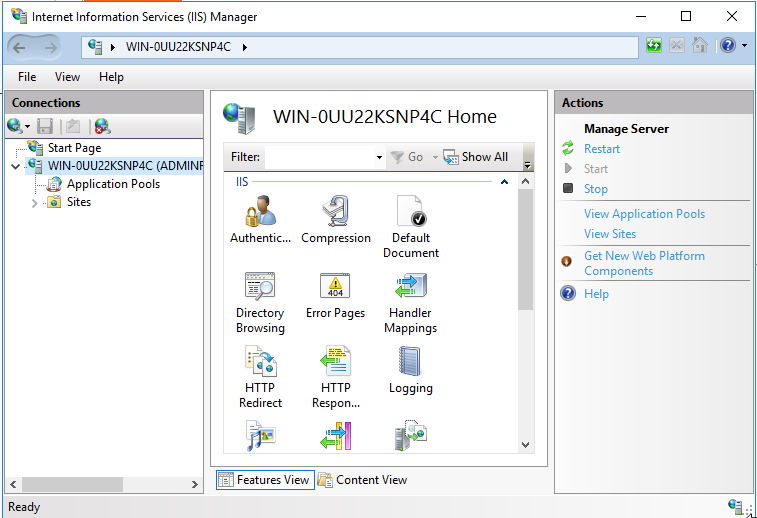Click into the Filter text field

coord(319,157)
